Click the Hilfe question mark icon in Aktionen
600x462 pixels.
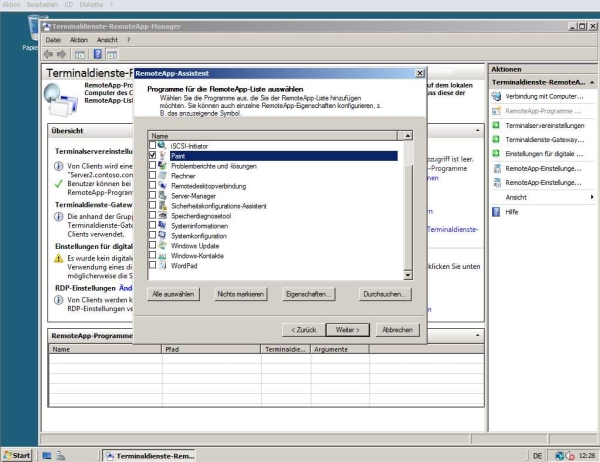click(x=497, y=212)
